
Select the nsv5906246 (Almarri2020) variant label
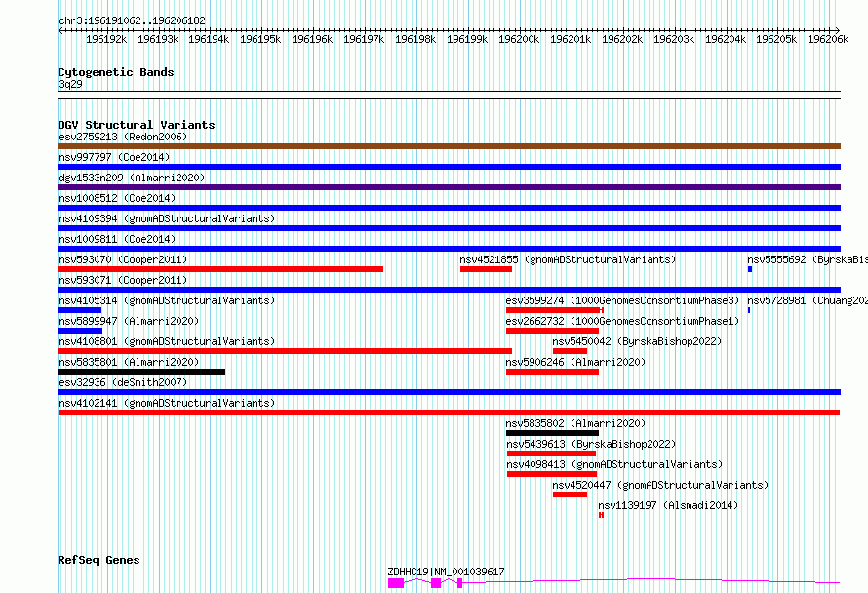pyautogui.click(x=575, y=362)
